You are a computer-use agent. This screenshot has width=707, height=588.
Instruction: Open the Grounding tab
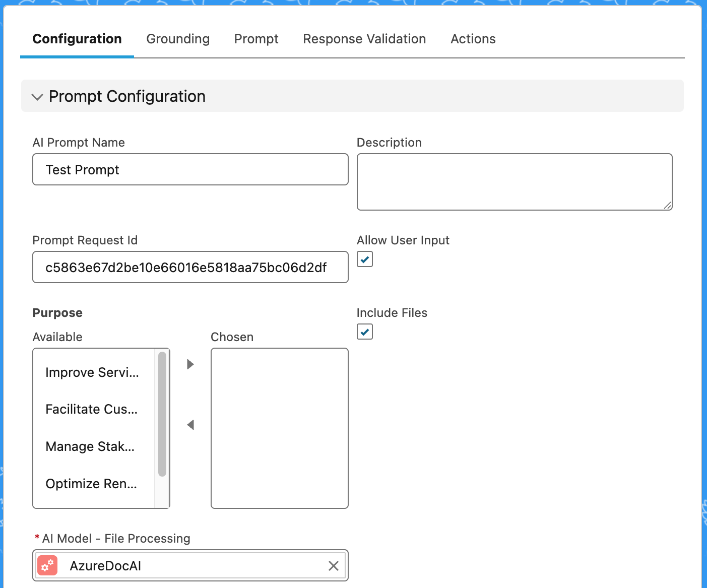click(x=178, y=39)
